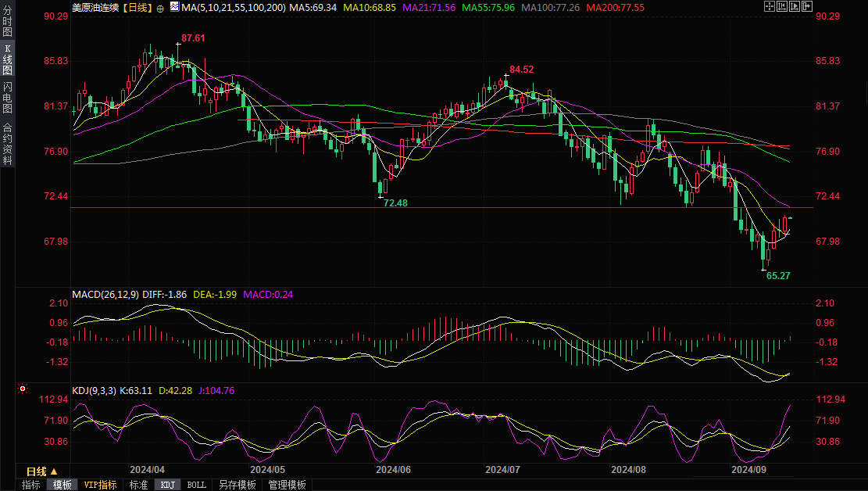Toggle the BOLL indicator template

(x=196, y=485)
